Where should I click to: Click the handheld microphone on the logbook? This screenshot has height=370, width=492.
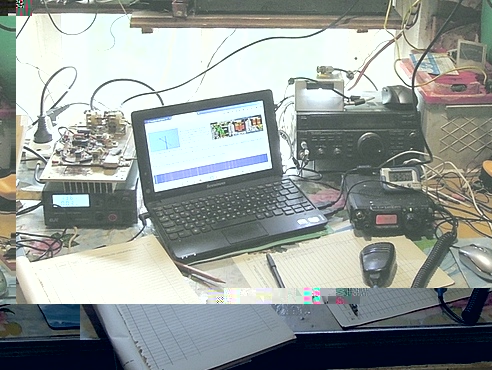(378, 263)
